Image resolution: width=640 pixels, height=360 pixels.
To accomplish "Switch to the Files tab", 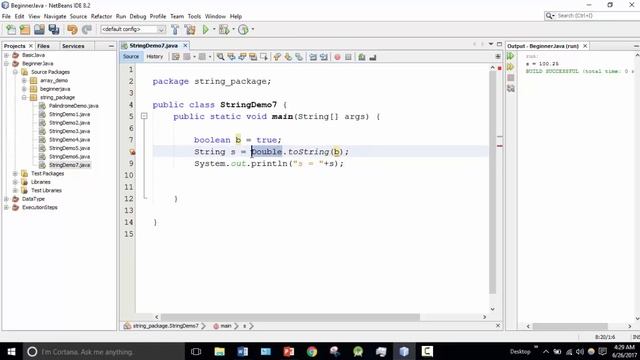I will coord(43,46).
